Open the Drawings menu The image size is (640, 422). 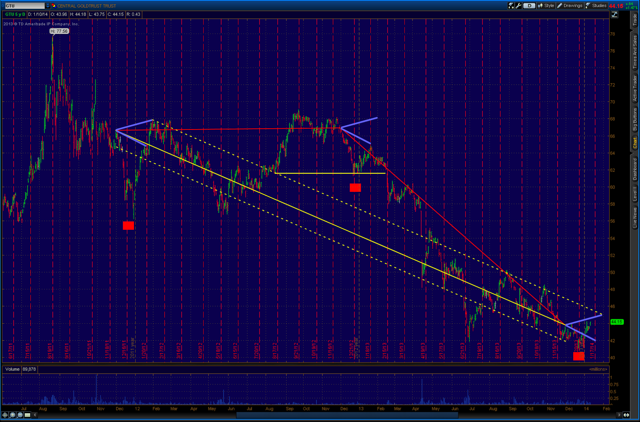coord(570,6)
